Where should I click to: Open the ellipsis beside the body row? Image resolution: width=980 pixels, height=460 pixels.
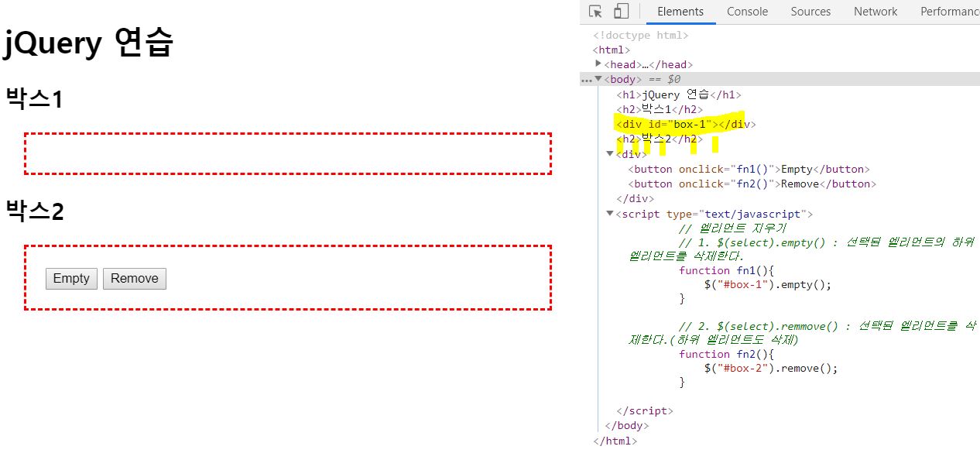586,80
